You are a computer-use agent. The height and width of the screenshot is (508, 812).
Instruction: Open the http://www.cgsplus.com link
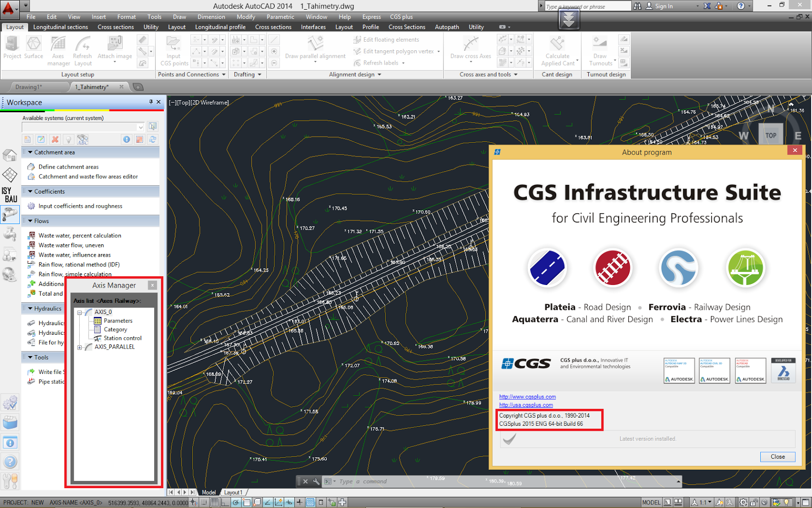(527, 397)
